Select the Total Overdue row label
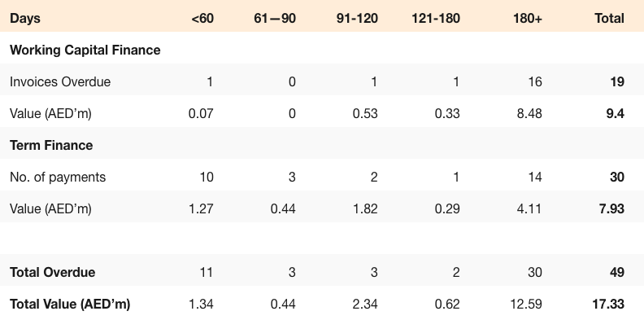The image size is (644, 320). click(x=53, y=272)
